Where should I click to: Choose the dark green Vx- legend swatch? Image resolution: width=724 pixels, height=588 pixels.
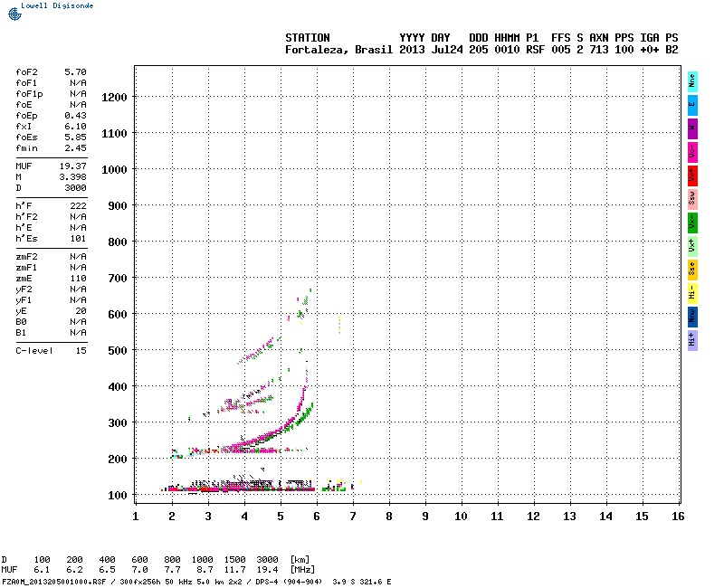[x=692, y=223]
